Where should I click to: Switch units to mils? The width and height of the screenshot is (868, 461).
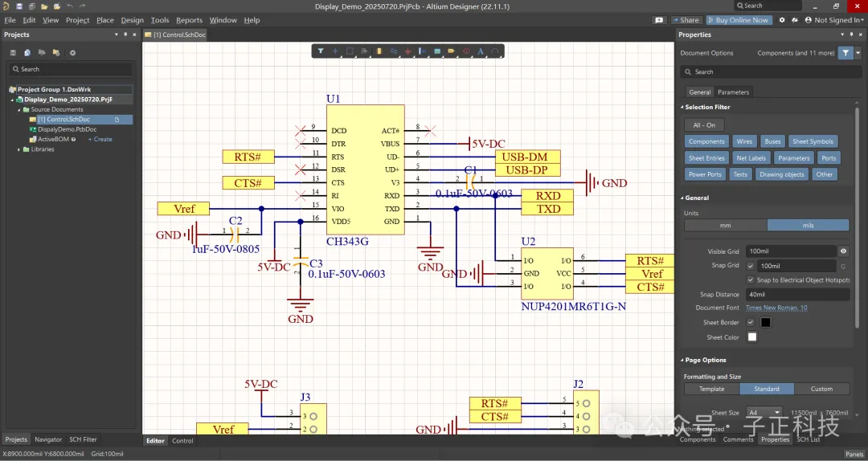coord(808,225)
